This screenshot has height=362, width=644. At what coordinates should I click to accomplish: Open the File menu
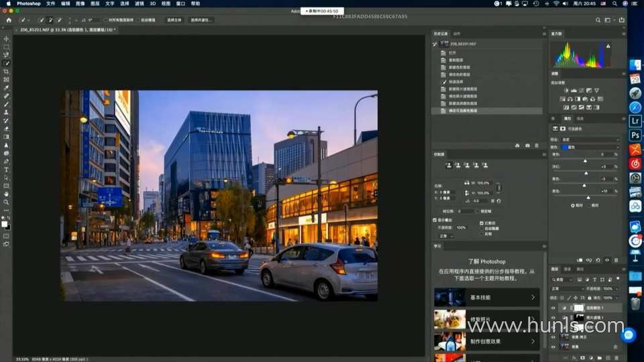click(50, 4)
